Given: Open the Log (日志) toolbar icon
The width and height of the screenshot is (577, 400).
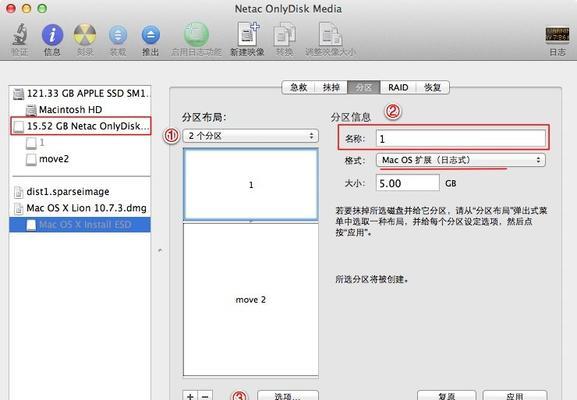Looking at the screenshot, I should [557, 35].
